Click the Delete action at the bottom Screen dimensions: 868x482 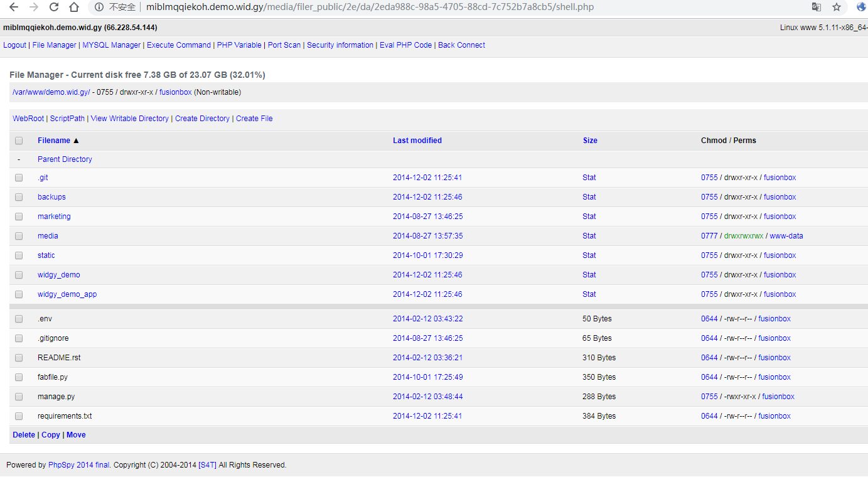(23, 434)
